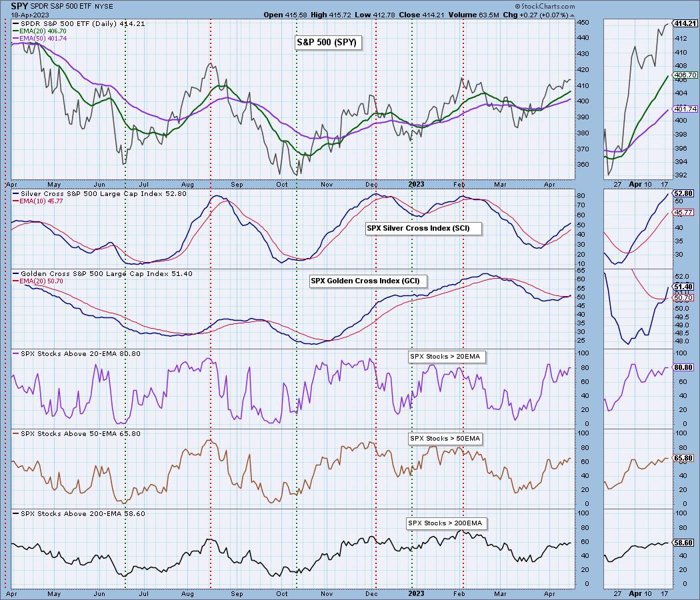Click the 80.80 value tag in zoom panel

tap(683, 367)
